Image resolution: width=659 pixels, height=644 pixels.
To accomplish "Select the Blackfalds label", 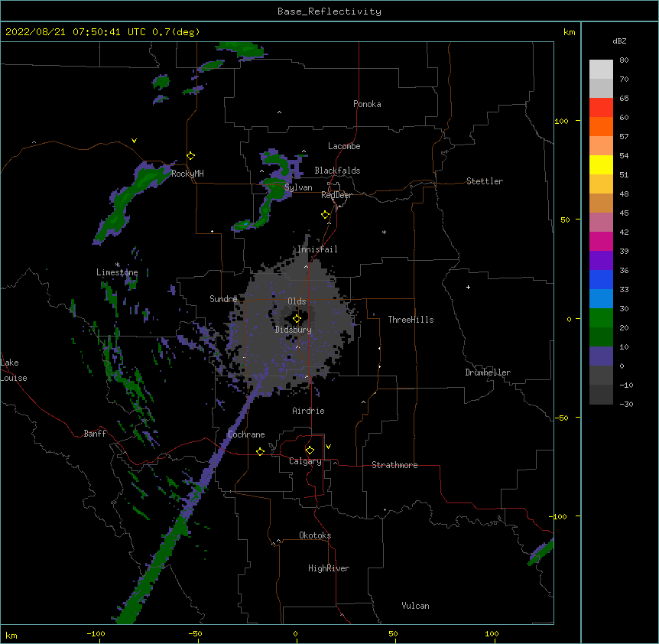I will [x=337, y=171].
